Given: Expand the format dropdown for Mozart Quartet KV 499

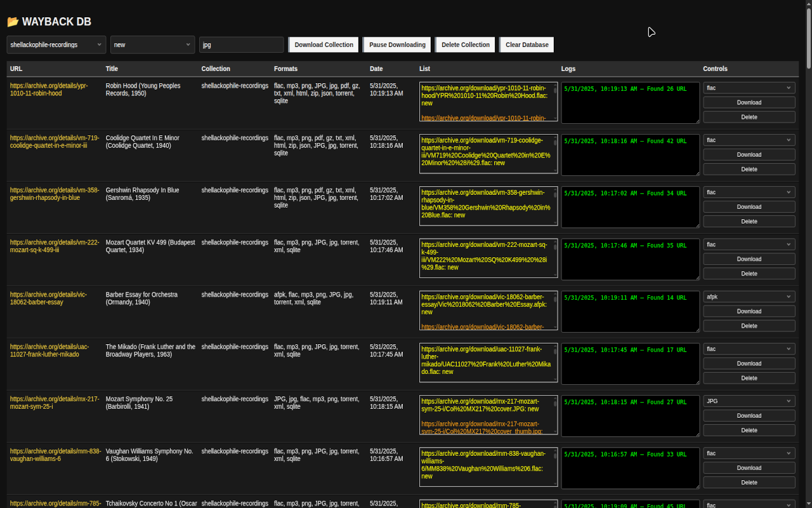Looking at the screenshot, I should (x=749, y=244).
